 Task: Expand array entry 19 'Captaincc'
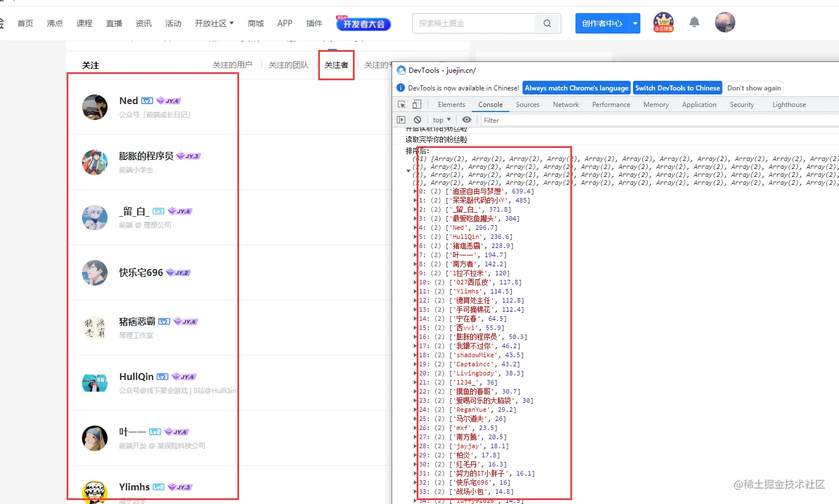(x=415, y=365)
